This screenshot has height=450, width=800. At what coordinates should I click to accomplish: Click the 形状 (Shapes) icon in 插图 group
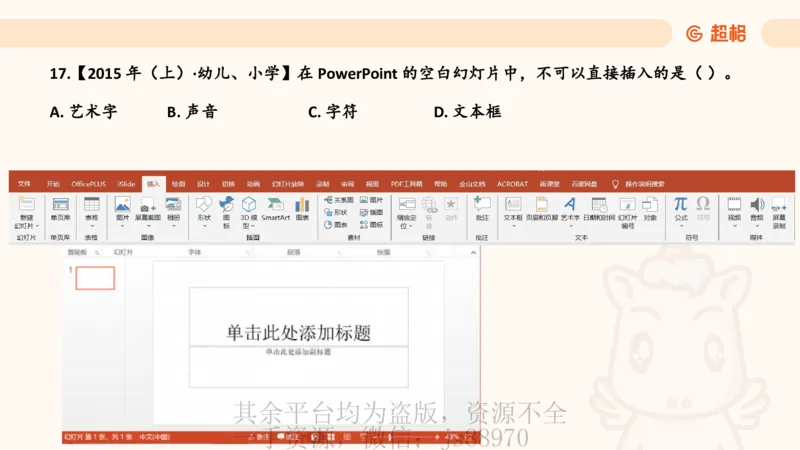pos(204,205)
